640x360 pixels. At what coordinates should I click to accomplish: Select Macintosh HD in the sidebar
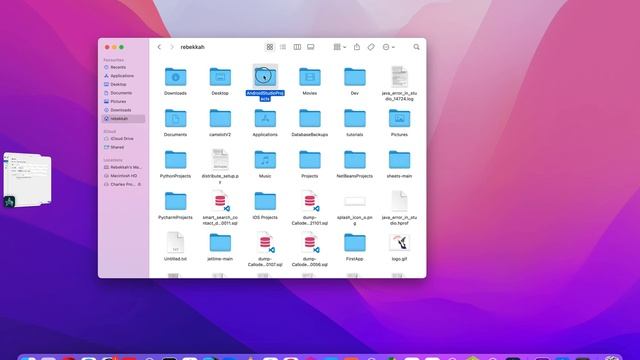coord(123,176)
